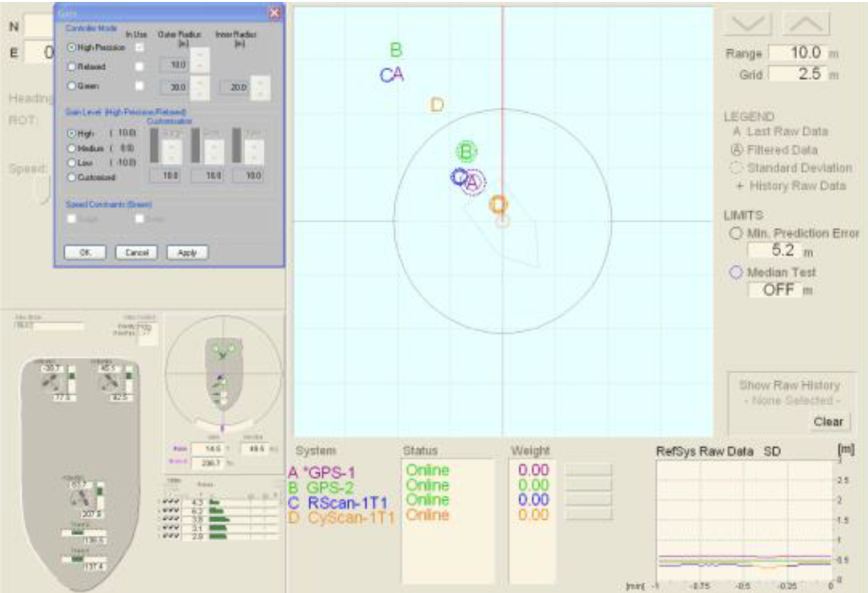Click the Range value field
The width and height of the screenshot is (868, 593).
tap(796, 54)
